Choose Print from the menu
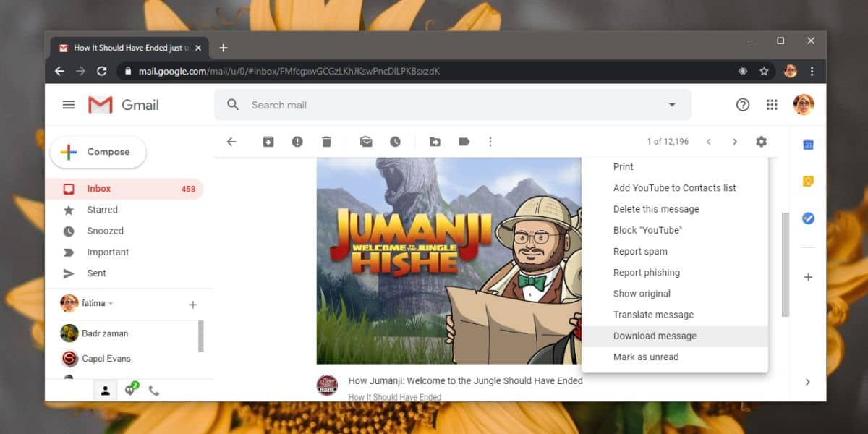This screenshot has height=434, width=868. (x=675, y=166)
